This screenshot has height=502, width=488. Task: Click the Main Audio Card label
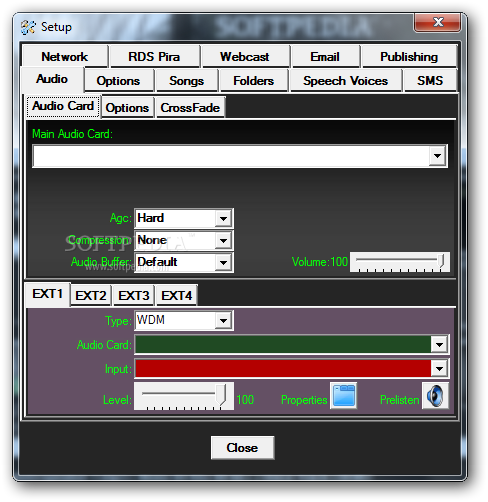pyautogui.click(x=72, y=134)
